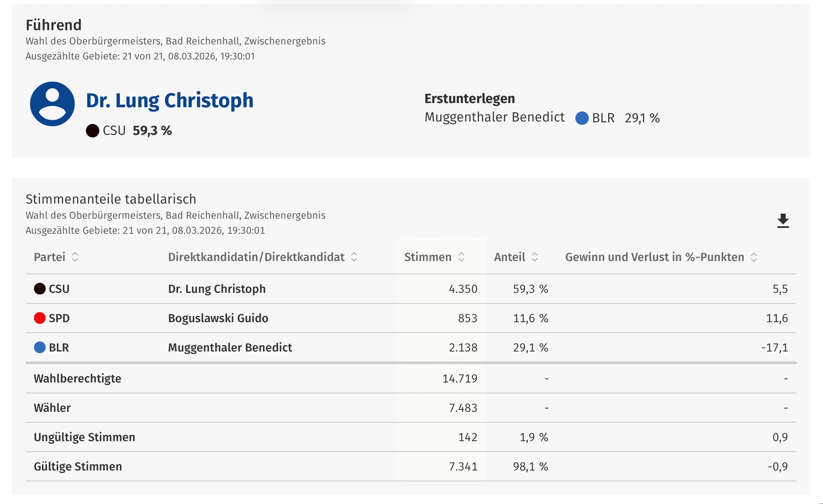The width and height of the screenshot is (823, 504).
Task: Click the Stimmen column header text
Action: tap(427, 257)
